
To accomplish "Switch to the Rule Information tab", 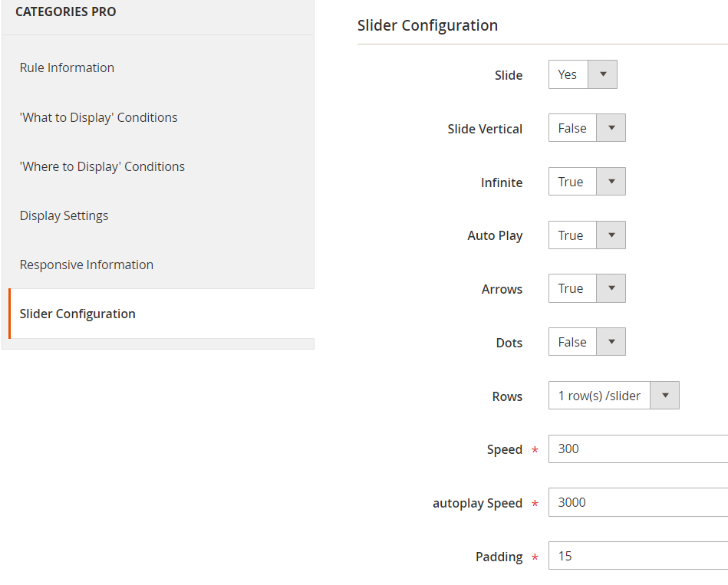I will point(67,67).
